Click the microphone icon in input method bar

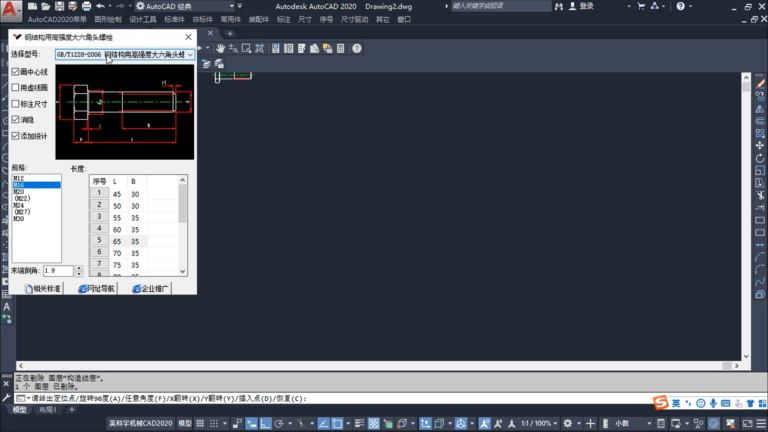[713, 403]
